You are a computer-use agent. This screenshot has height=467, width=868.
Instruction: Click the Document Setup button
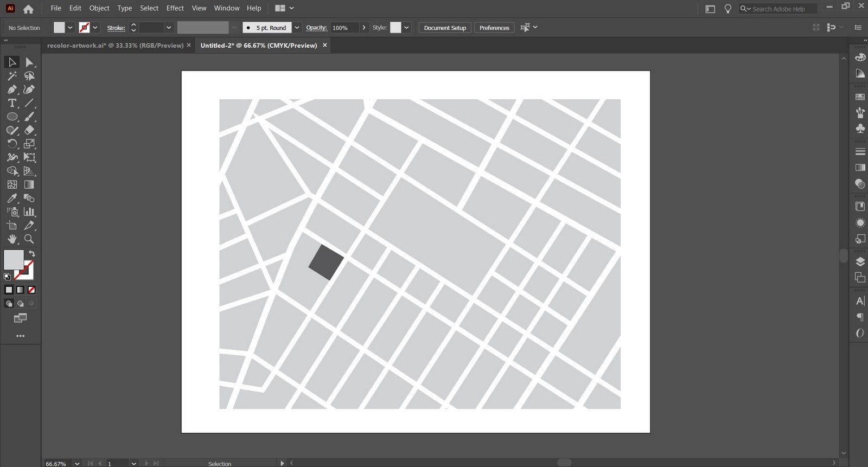445,28
